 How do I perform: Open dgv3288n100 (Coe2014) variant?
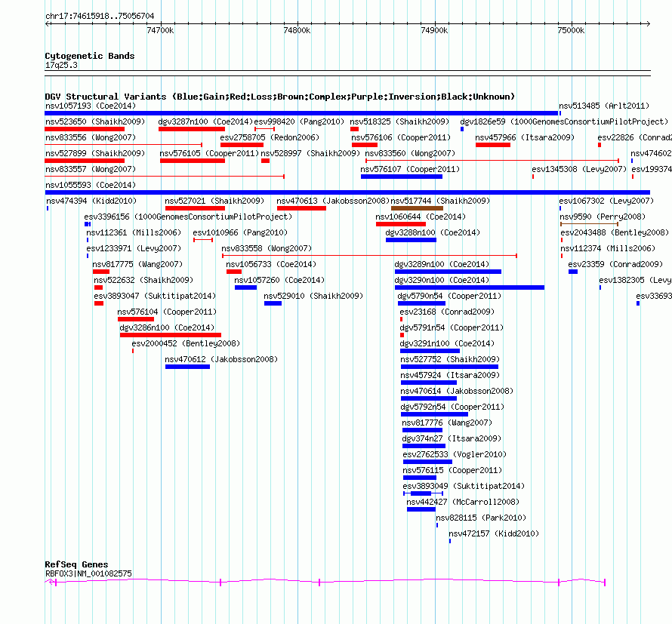point(433,232)
